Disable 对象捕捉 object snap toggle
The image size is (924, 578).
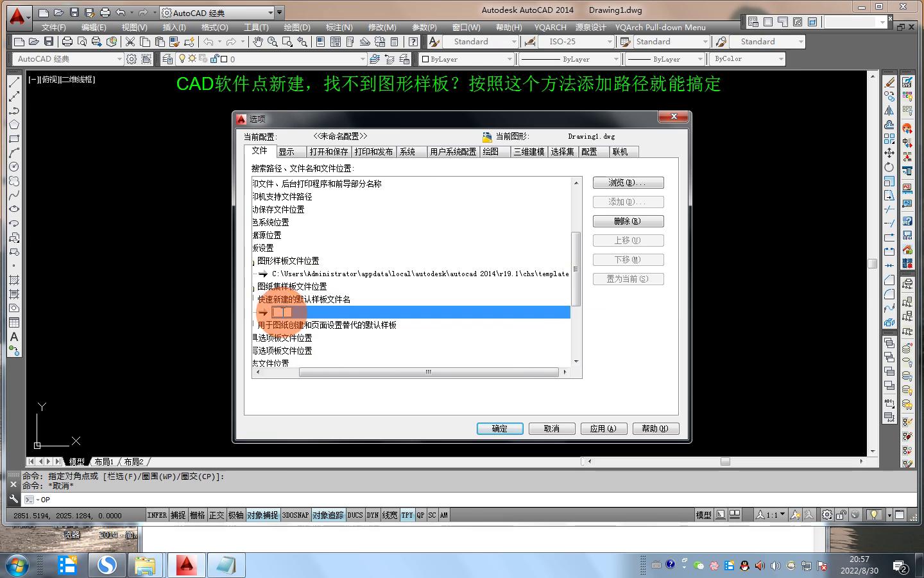[262, 515]
